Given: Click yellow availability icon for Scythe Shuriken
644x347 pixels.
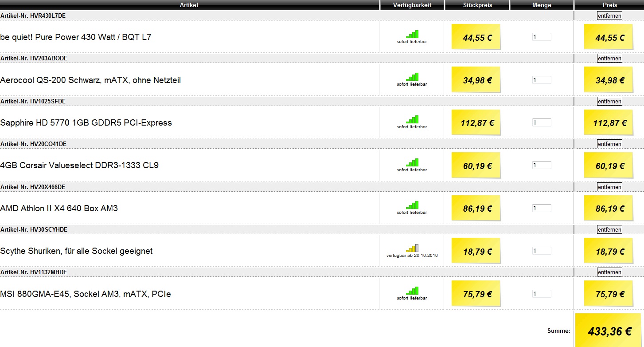Looking at the screenshot, I should point(412,248).
